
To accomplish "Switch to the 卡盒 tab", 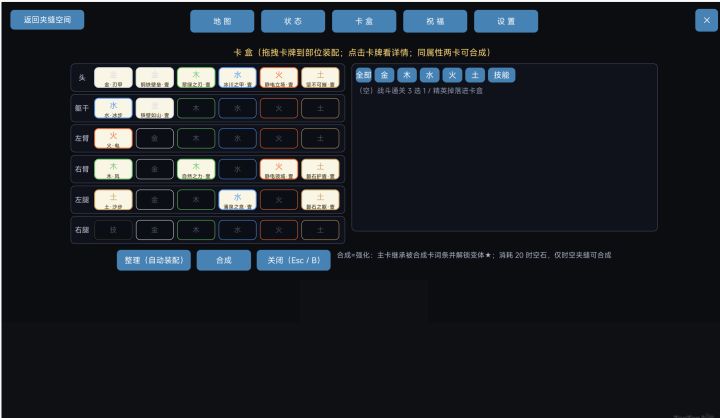I will (x=364, y=21).
